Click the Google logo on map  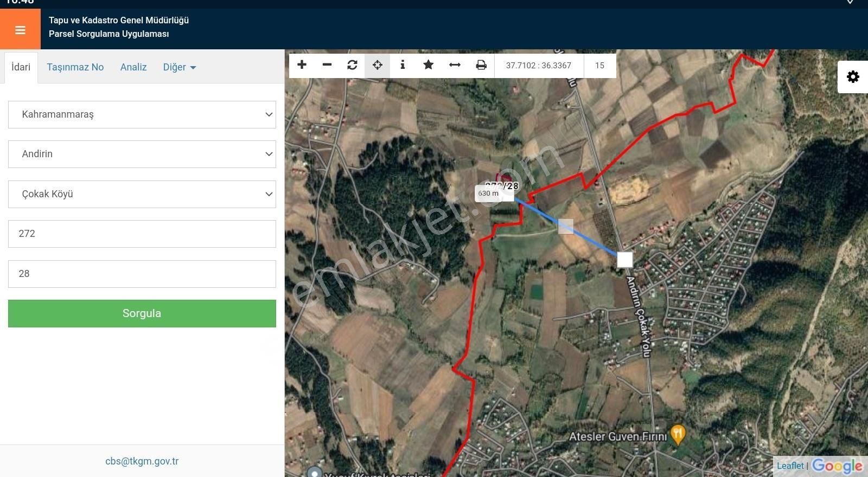tap(837, 466)
